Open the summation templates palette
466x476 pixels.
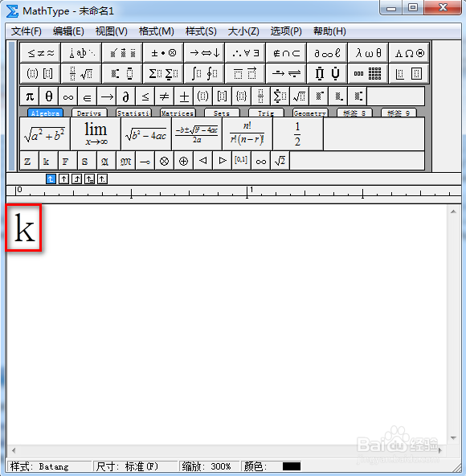point(163,73)
